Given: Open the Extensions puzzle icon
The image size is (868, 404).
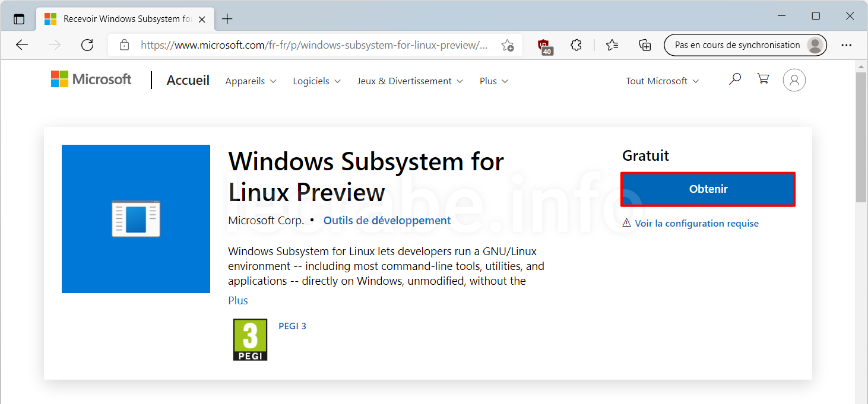Looking at the screenshot, I should [x=576, y=45].
